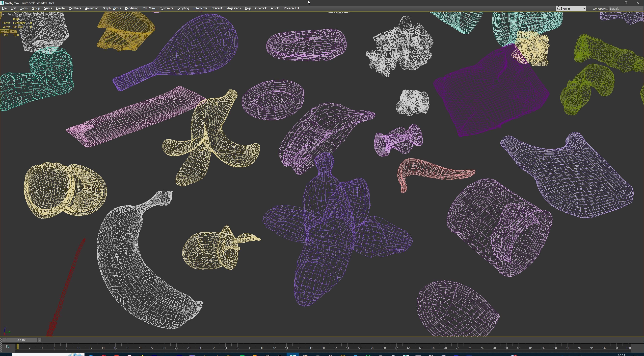Open the Modifiers menu
The height and width of the screenshot is (356, 644).
(x=75, y=8)
